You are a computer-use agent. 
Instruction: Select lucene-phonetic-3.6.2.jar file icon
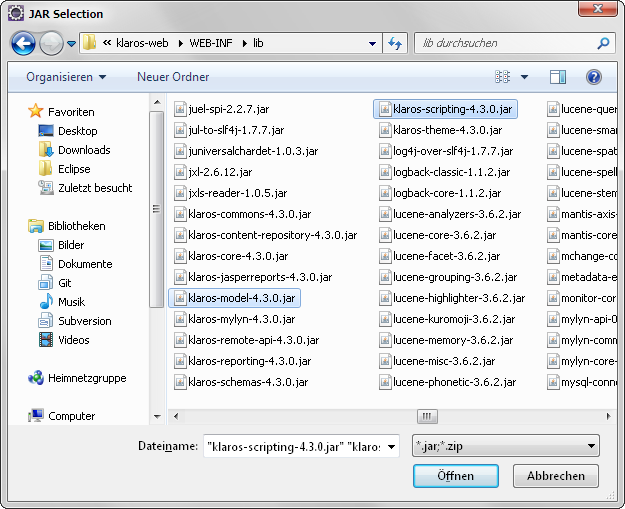(385, 382)
